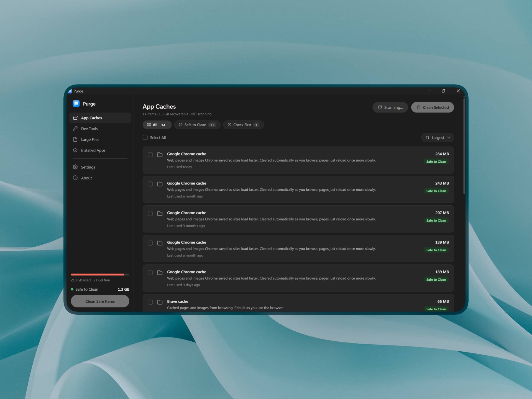
Task: Click the folder icon of the Brave cache row
Action: [x=160, y=302]
